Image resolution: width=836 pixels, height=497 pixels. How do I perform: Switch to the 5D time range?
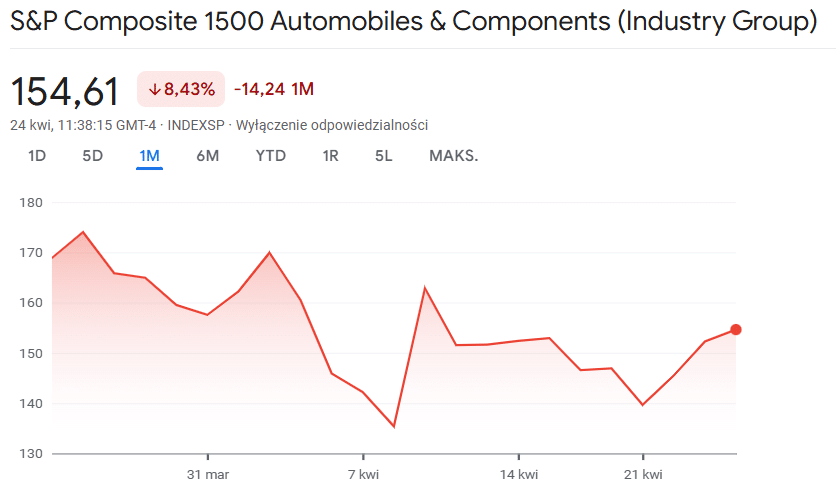click(93, 156)
